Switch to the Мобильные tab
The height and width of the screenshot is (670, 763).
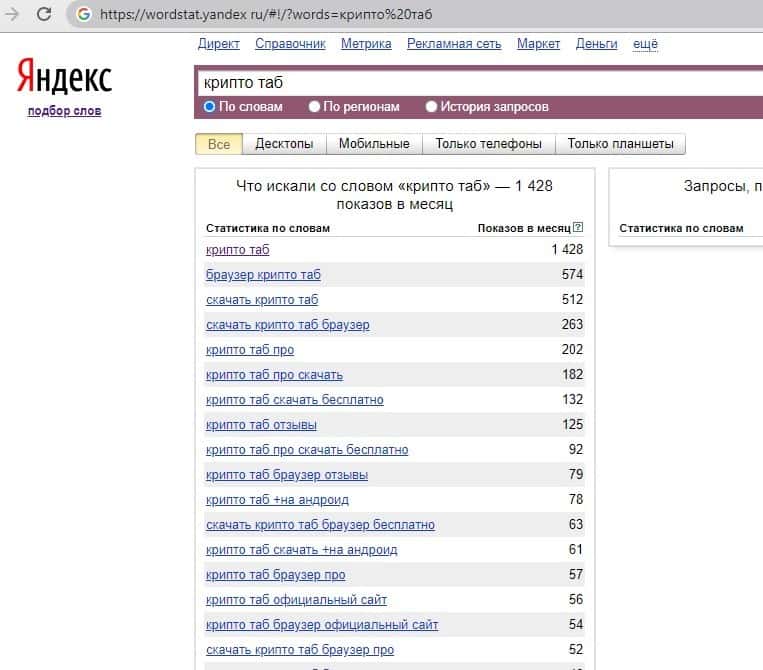(x=374, y=144)
